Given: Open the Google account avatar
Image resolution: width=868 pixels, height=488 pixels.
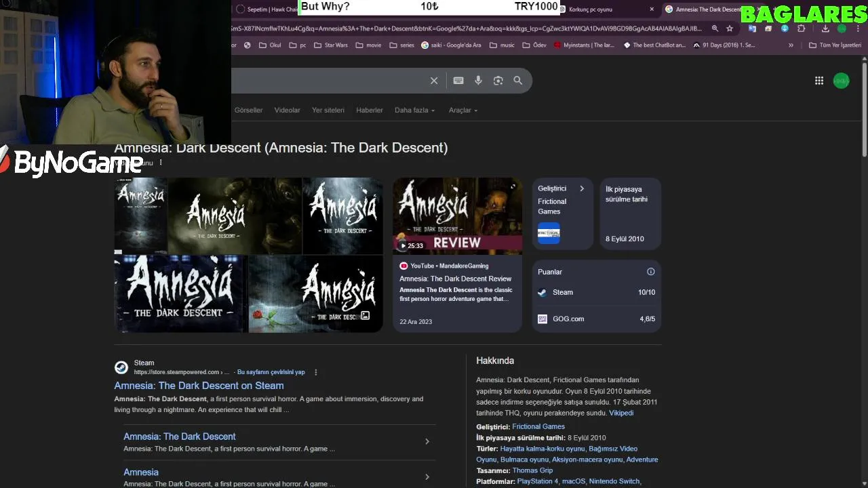Looking at the screenshot, I should pos(841,81).
